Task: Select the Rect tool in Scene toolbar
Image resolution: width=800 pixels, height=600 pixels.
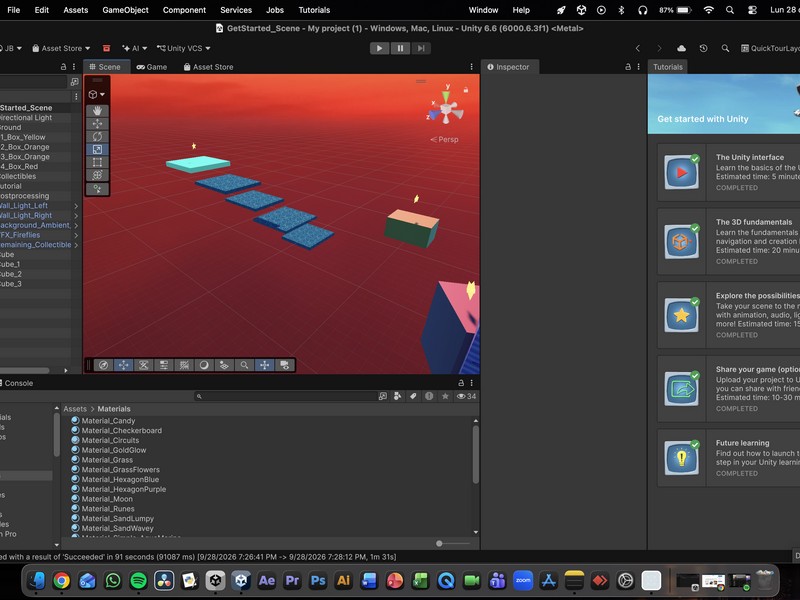Action: pos(97,162)
